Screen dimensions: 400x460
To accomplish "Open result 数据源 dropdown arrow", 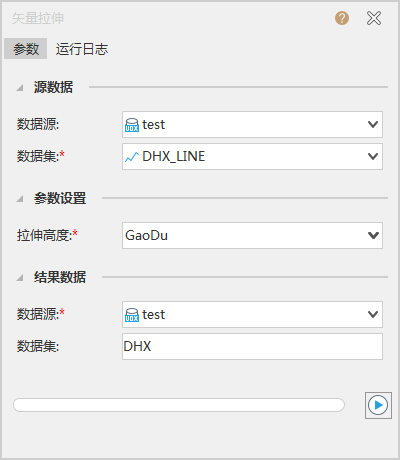I will [x=373, y=314].
